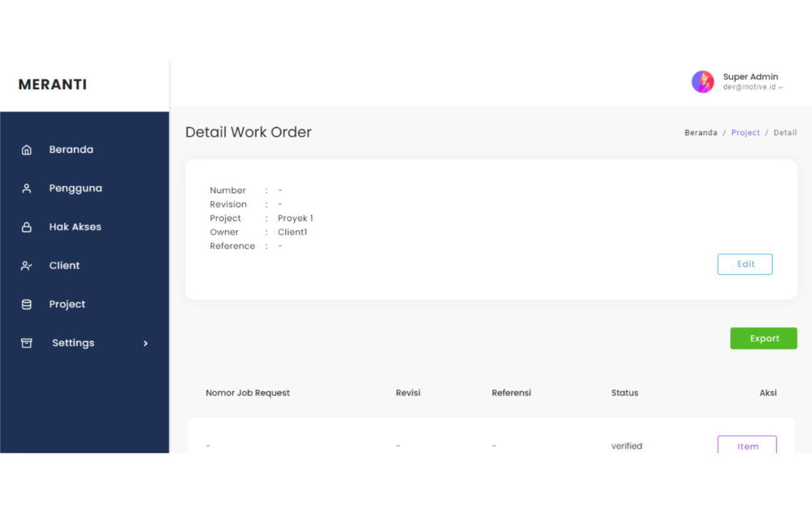The height and width of the screenshot is (508, 812).
Task: Go to Beranda breadcrumb
Action: [701, 133]
